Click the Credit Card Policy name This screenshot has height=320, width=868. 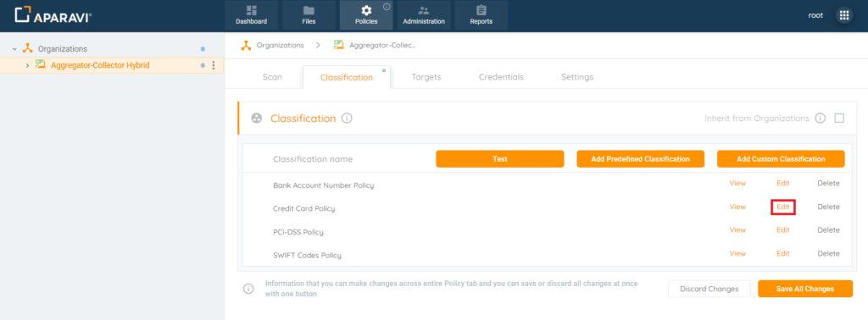click(x=304, y=208)
